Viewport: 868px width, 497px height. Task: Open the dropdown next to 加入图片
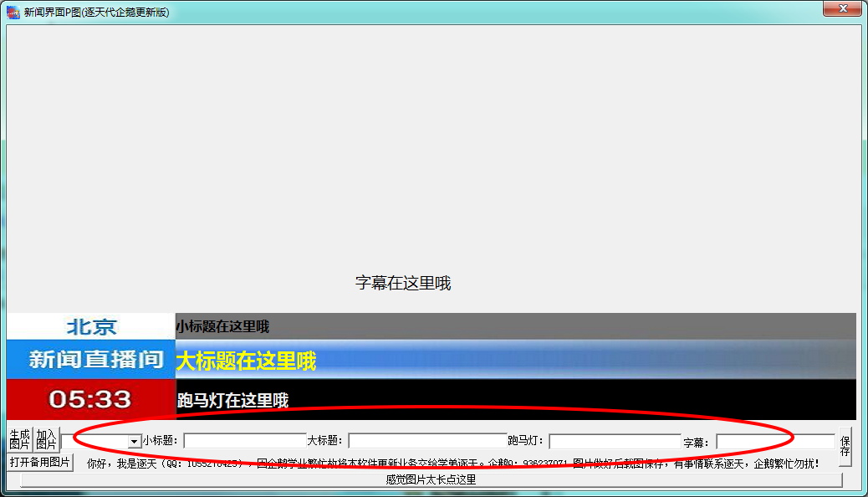(x=134, y=442)
